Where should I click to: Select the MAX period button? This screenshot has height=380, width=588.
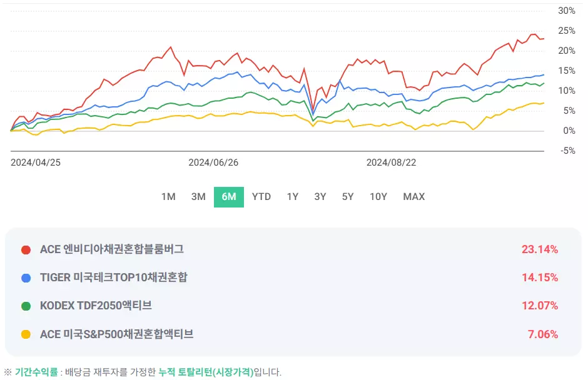412,196
